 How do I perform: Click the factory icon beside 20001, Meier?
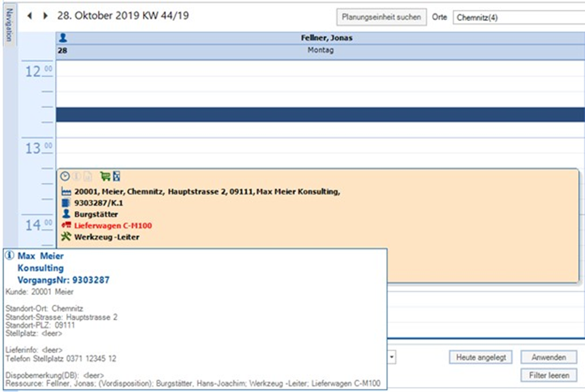pyautogui.click(x=66, y=192)
